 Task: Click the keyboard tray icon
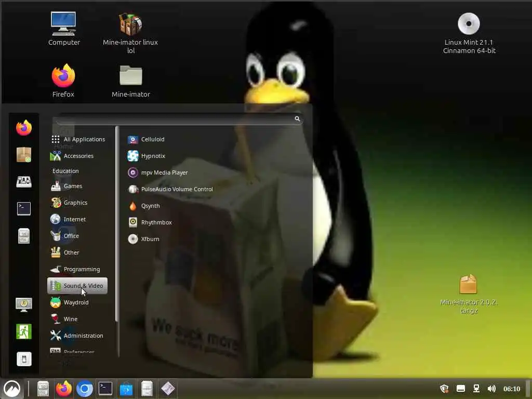[461, 389]
